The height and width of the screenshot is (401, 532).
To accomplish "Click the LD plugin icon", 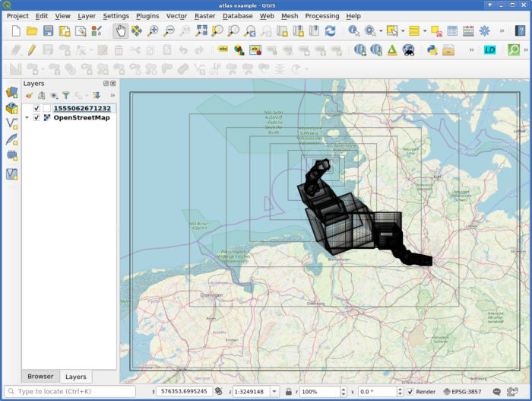I will click(x=489, y=50).
